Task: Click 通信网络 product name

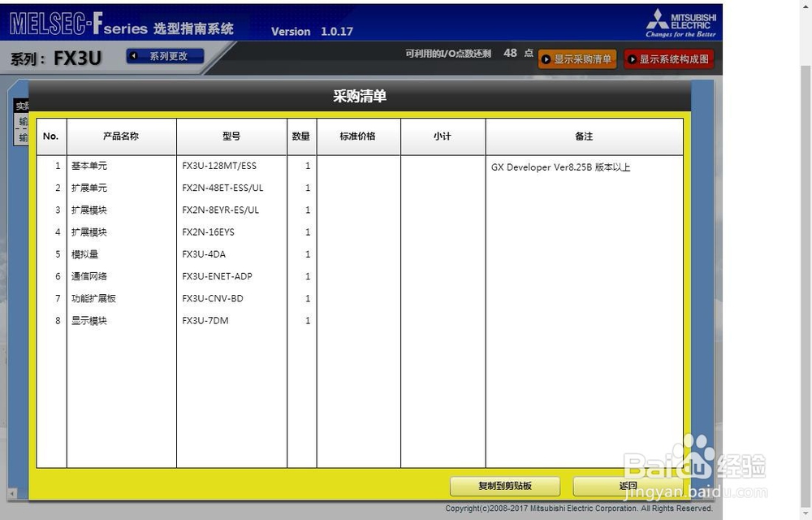Action: [89, 276]
